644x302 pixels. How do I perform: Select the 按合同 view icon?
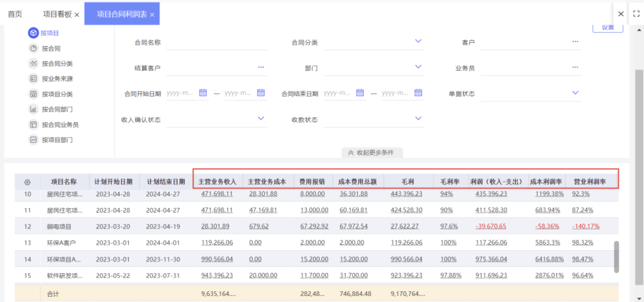pos(33,48)
